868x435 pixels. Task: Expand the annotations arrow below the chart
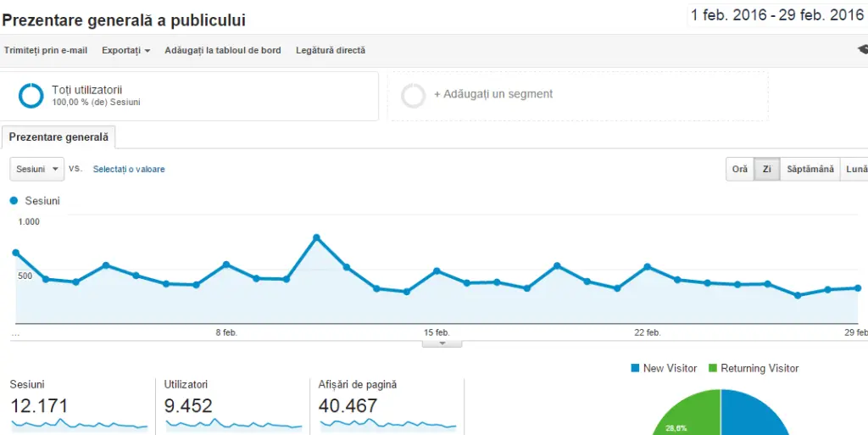point(442,343)
